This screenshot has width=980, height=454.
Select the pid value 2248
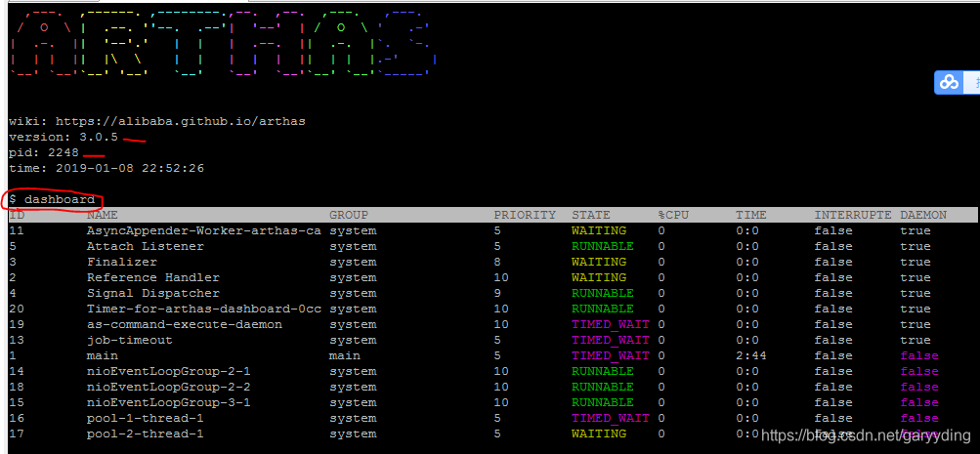64,153
